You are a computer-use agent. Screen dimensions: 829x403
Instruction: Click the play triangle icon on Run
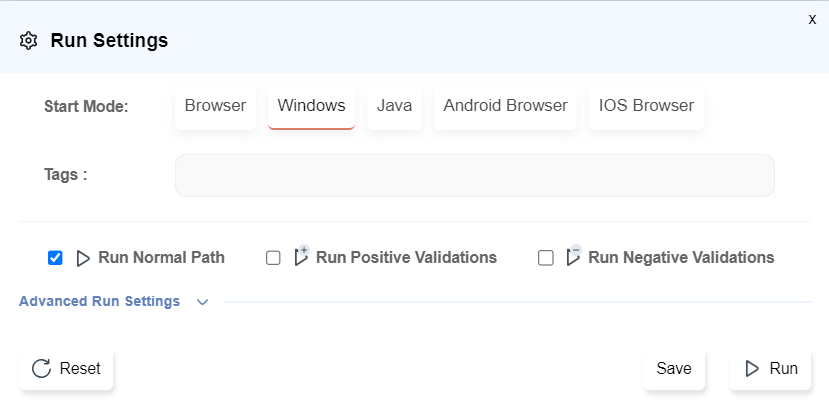pyautogui.click(x=753, y=368)
